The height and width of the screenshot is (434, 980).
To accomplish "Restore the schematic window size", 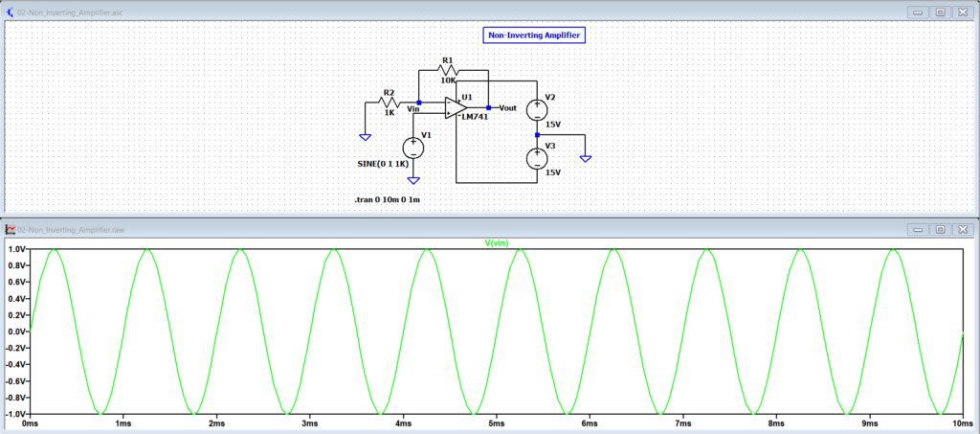I will pyautogui.click(x=940, y=11).
